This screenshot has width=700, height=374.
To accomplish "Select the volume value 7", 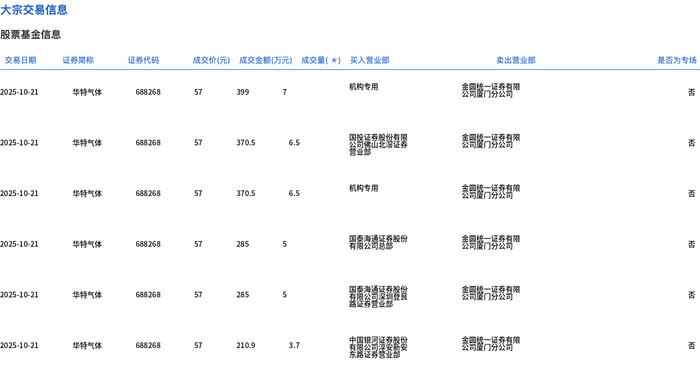I will pyautogui.click(x=284, y=92).
